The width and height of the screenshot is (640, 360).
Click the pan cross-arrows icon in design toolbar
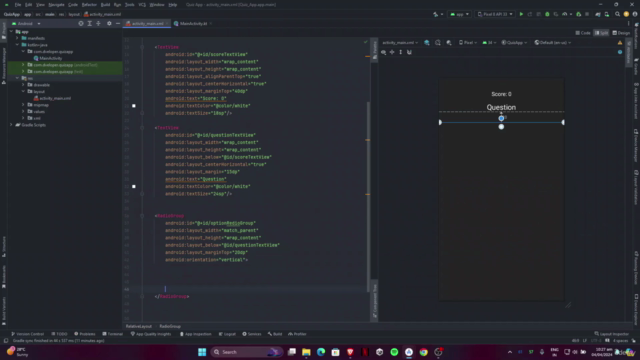[392, 52]
